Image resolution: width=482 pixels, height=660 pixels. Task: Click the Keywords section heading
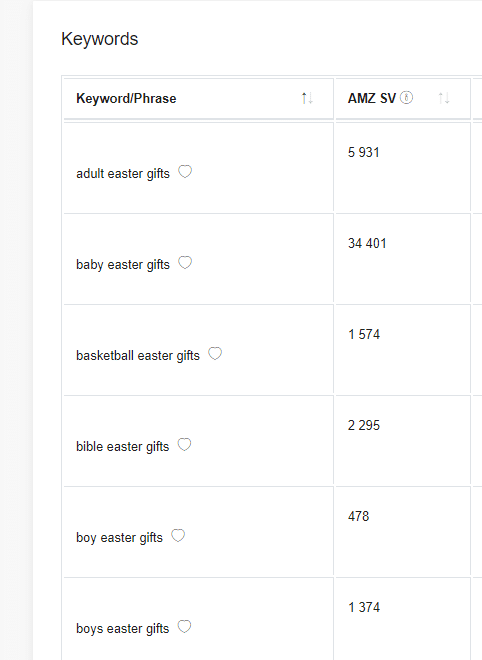tap(100, 39)
